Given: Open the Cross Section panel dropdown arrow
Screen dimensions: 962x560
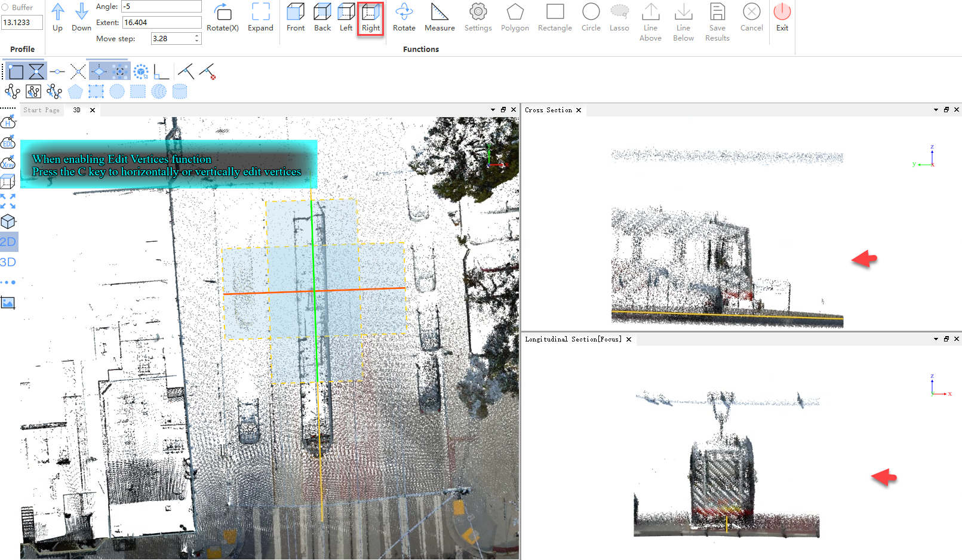Looking at the screenshot, I should click(936, 110).
